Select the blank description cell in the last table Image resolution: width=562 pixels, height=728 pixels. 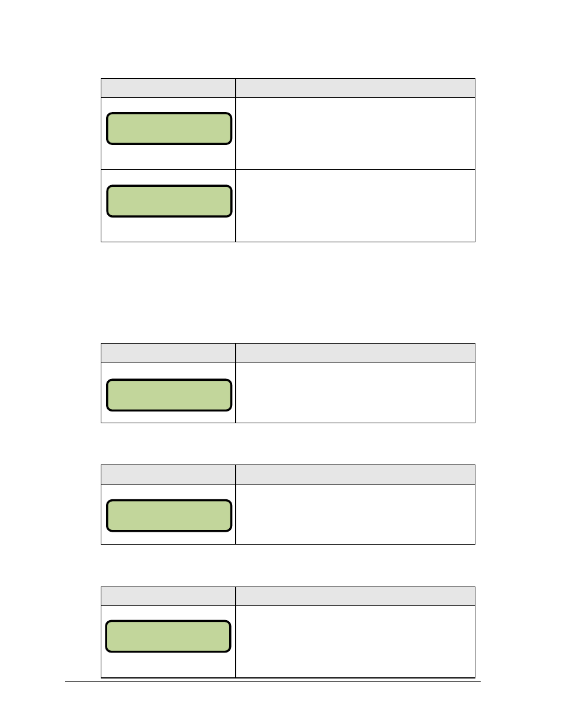(x=355, y=641)
